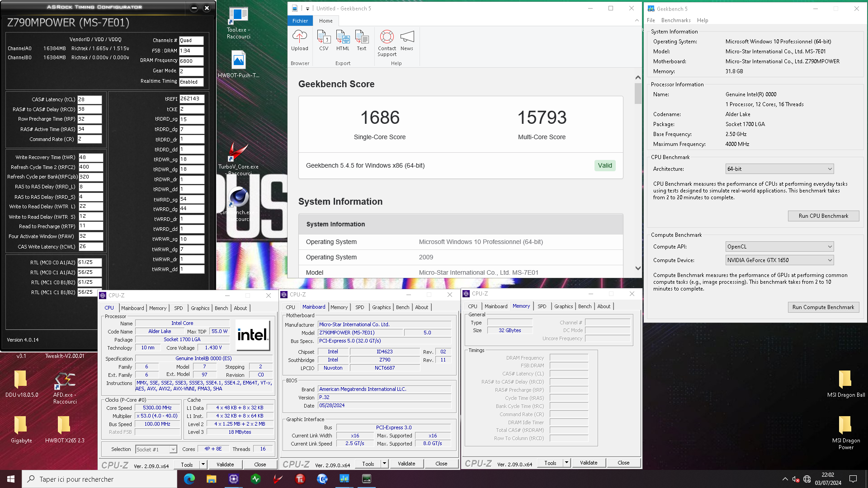Open the File menu in Geekbench 5
The height and width of the screenshot is (488, 868).
click(651, 20)
